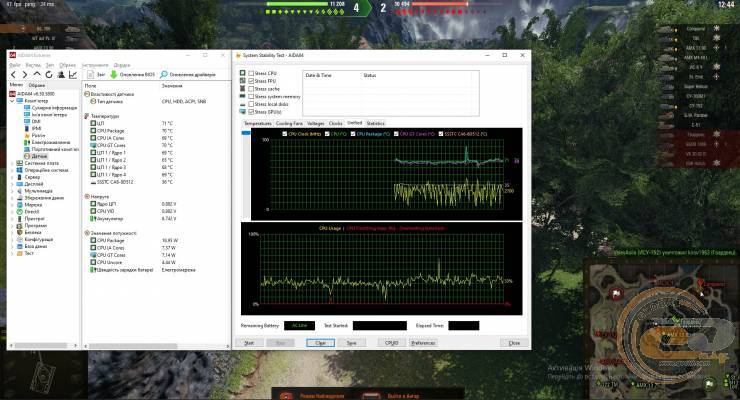Toggle CPU Package graph legend checkbox

(x=353, y=134)
